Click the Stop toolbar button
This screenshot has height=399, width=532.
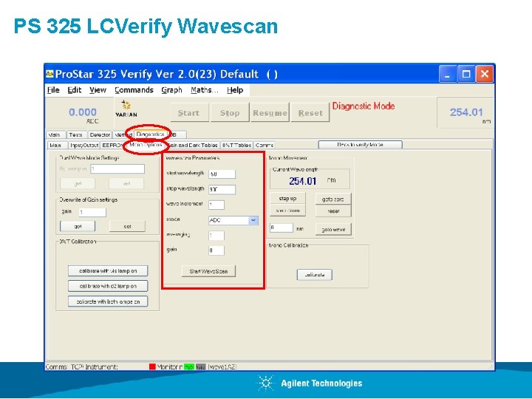pyautogui.click(x=230, y=112)
